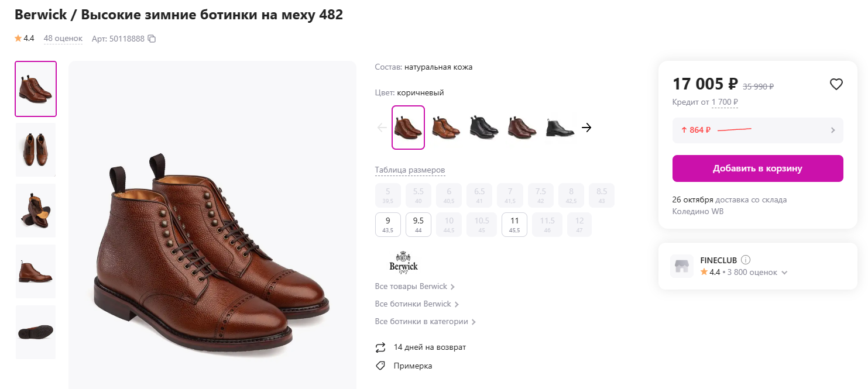Expand the FINECLUB seller rating details
Viewport: 868px width, 389px height.
785,273
